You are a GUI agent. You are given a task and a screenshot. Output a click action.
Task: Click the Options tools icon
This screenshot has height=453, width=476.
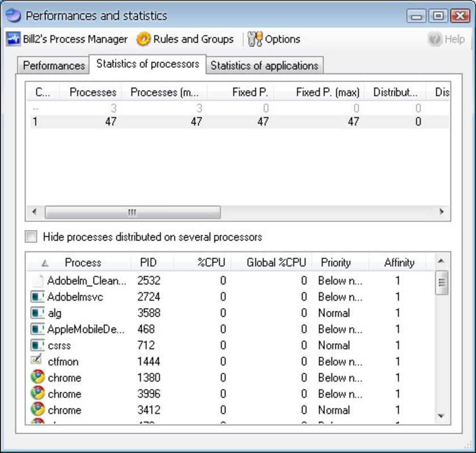tap(255, 39)
